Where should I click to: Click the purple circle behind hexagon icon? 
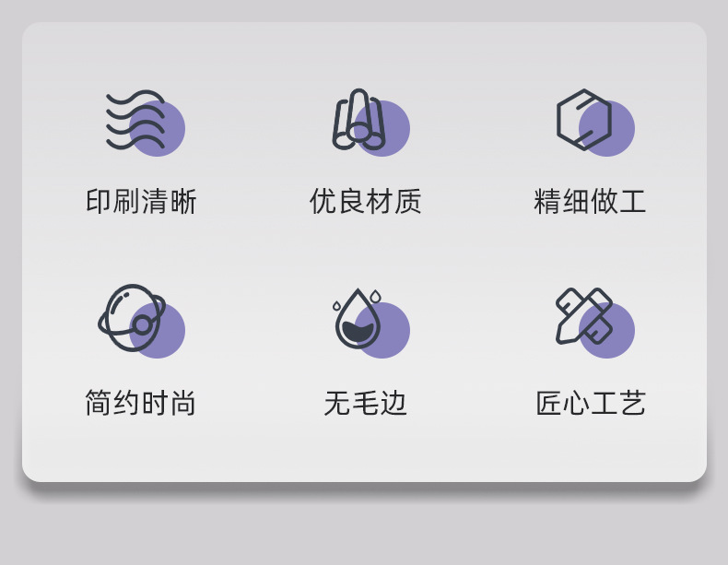(x=606, y=129)
